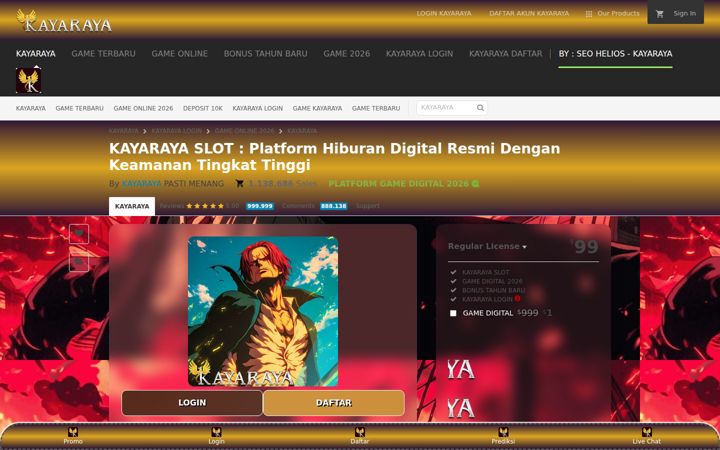The width and height of the screenshot is (720, 450).
Task: Click the search magnifier icon
Action: pyautogui.click(x=480, y=108)
